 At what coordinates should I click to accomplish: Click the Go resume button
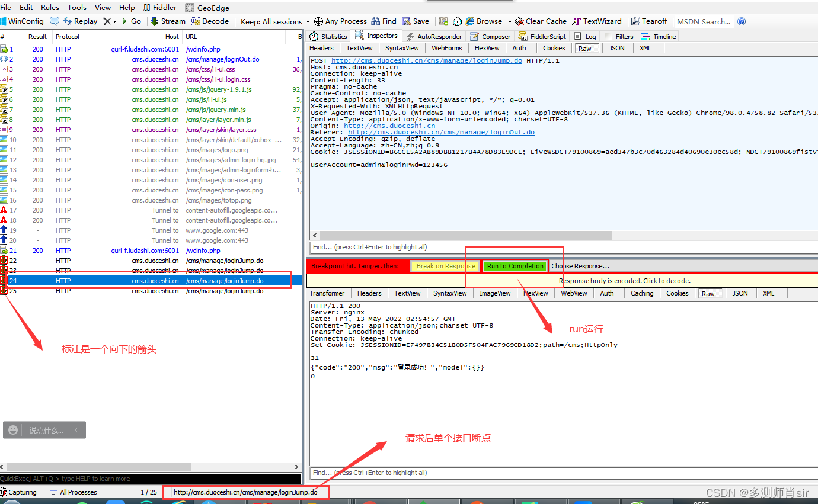131,21
